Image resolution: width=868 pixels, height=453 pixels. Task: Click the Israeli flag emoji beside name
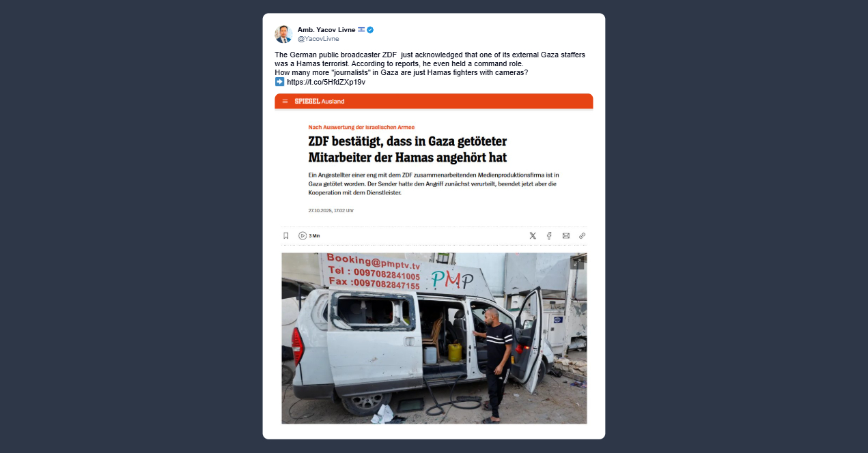pyautogui.click(x=361, y=30)
